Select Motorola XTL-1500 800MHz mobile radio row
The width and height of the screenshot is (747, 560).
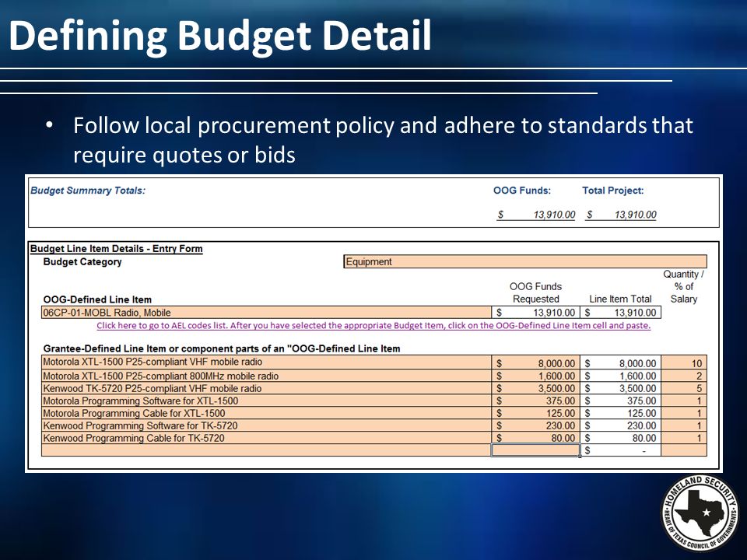pos(266,376)
